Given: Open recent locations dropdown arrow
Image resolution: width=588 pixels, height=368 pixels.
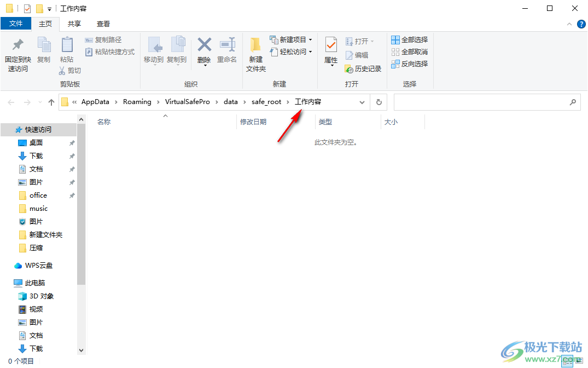Looking at the screenshot, I should (40, 102).
